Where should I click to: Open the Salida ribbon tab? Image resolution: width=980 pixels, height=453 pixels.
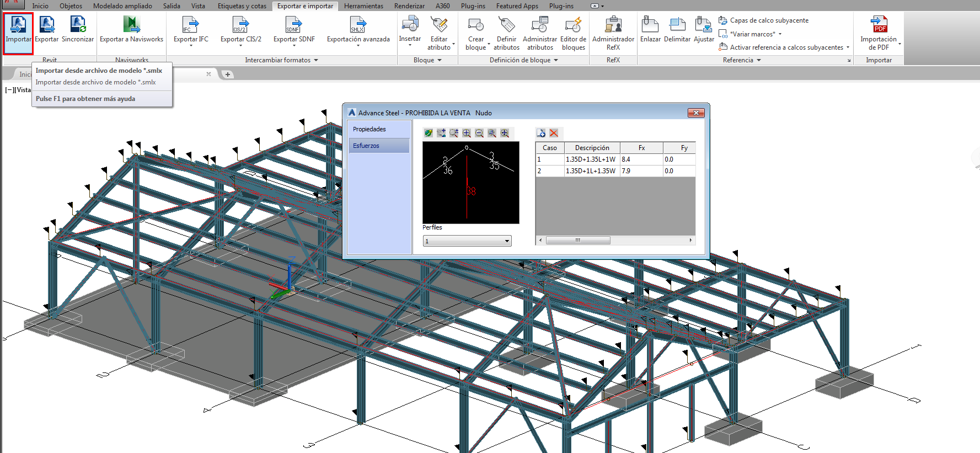[x=172, y=6]
